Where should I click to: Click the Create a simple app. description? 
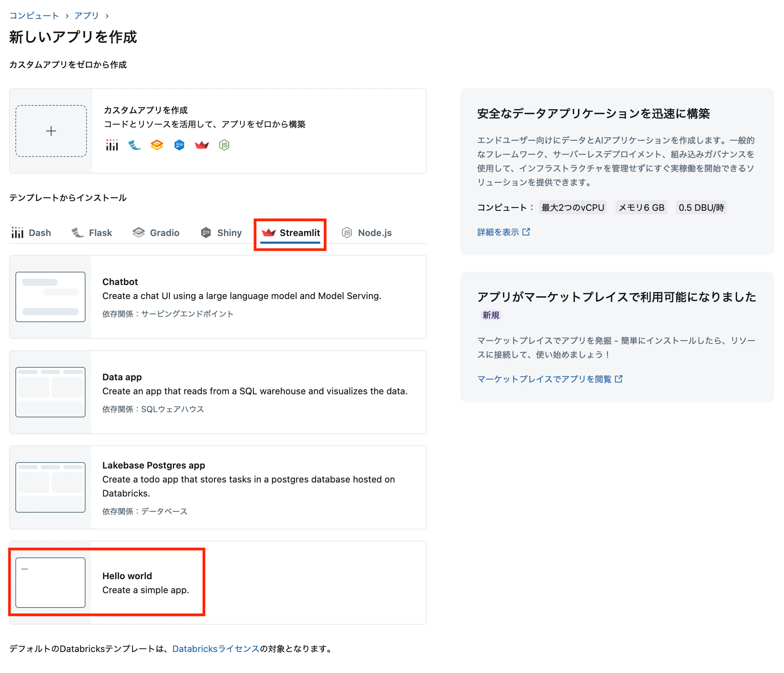(146, 590)
